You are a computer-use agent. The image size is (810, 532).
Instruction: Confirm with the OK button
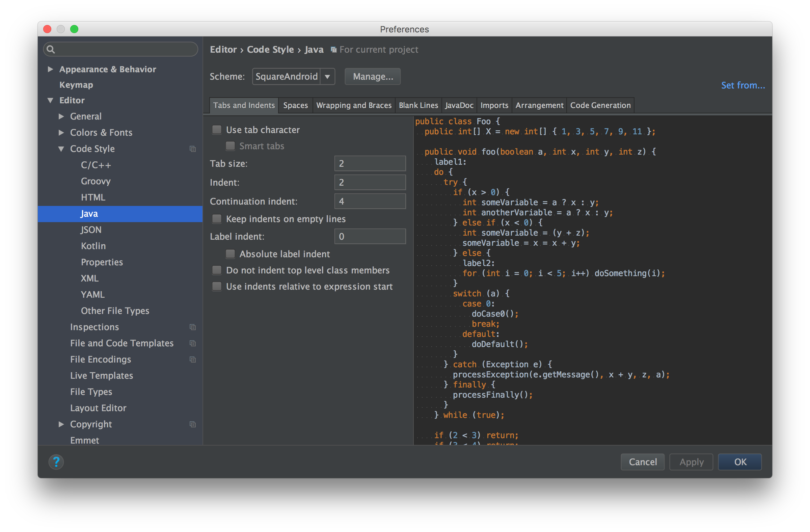pos(740,462)
